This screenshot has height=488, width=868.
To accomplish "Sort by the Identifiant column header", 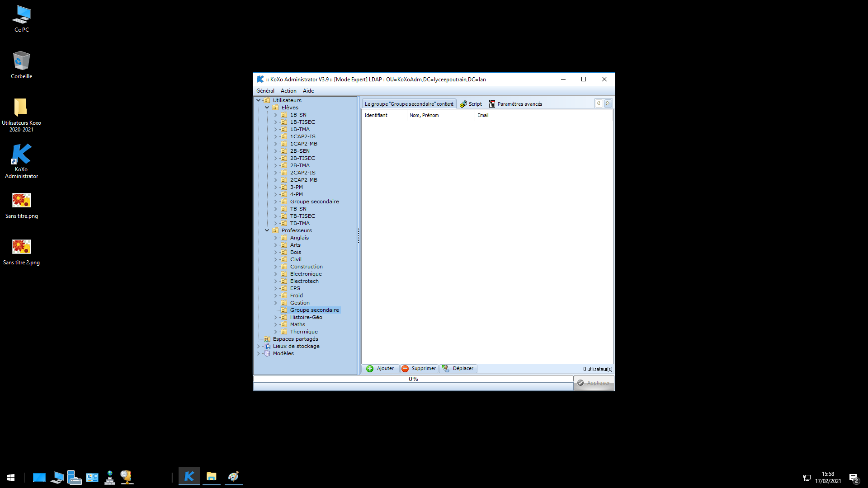I will 384,115.
